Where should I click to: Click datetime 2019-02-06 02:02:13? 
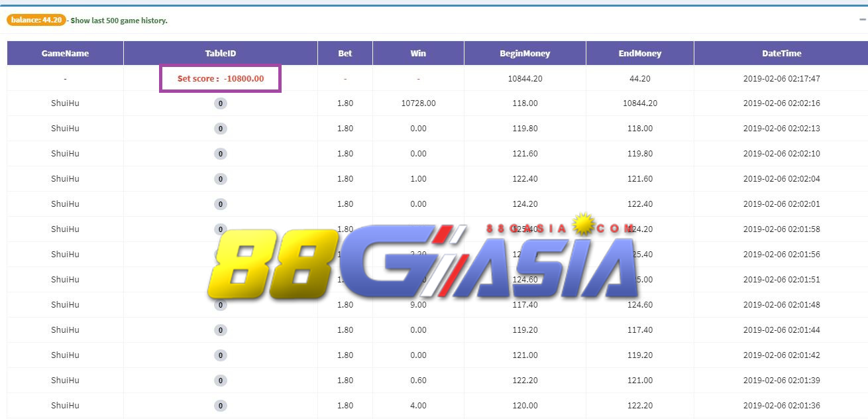tap(781, 129)
